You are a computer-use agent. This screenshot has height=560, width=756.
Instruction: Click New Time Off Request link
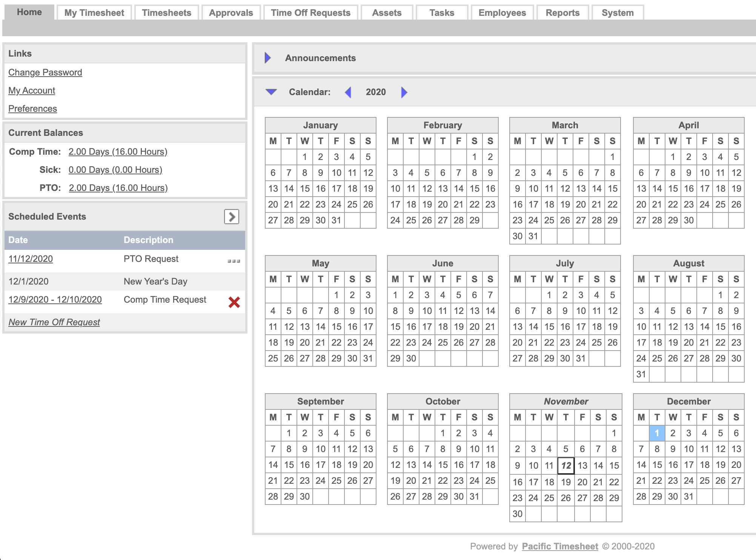coord(54,322)
